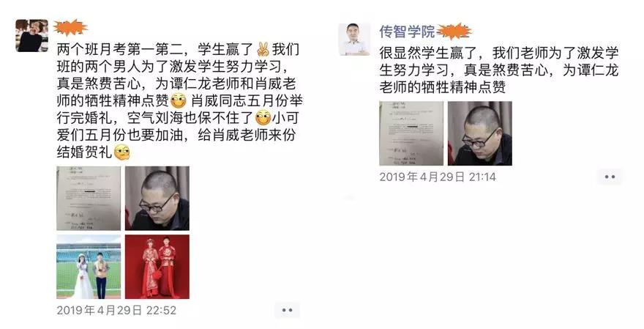The image size is (644, 329).
Task: Tap the emoji after 结婚贺礼 at post end
Action: coord(122,152)
